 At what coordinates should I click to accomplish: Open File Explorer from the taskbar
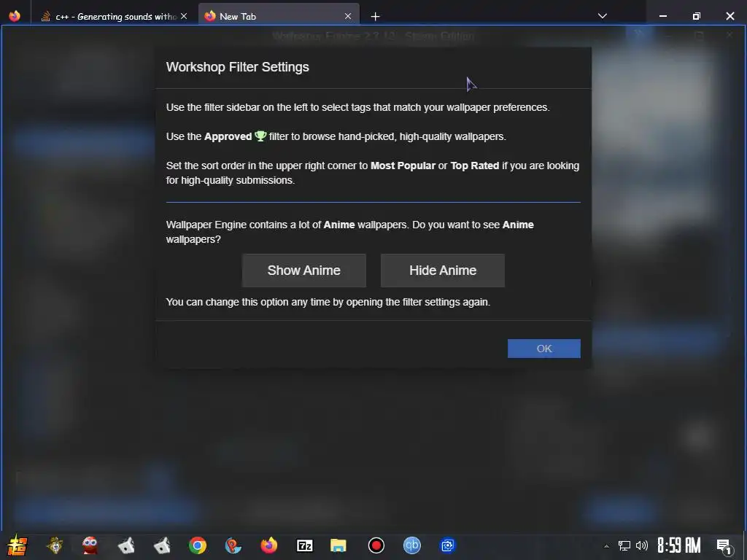[338, 545]
